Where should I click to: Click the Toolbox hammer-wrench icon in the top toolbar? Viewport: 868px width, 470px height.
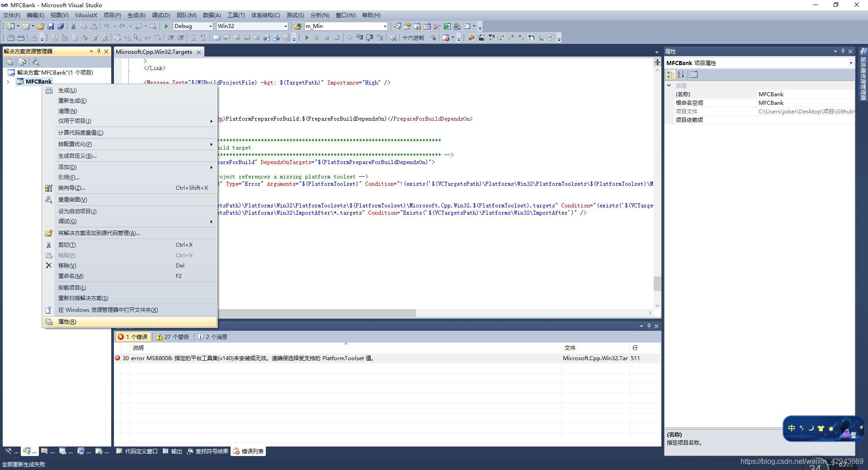click(x=437, y=26)
